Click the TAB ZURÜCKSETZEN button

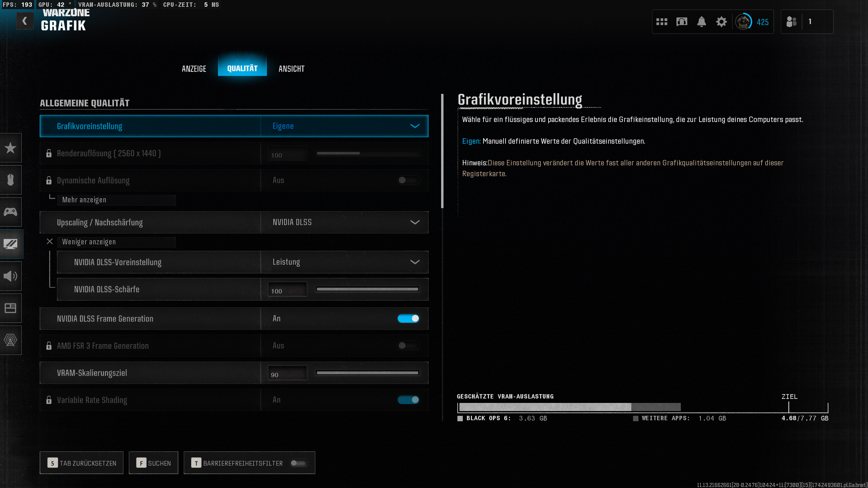[81, 463]
